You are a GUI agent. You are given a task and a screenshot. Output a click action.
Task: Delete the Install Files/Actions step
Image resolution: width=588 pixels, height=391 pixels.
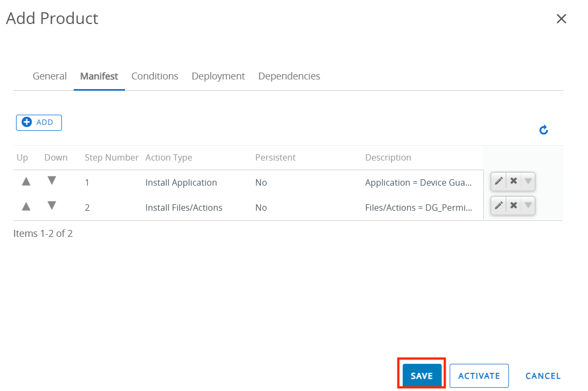(513, 205)
